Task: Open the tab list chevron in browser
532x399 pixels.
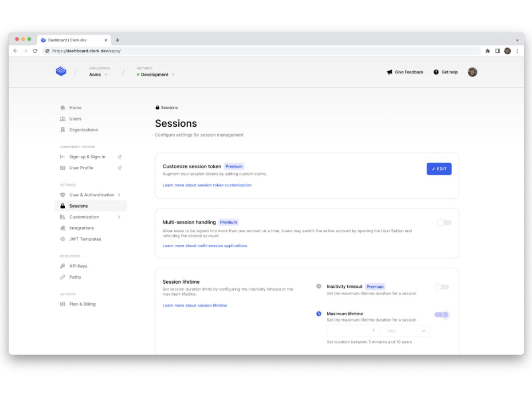Action: click(x=517, y=40)
